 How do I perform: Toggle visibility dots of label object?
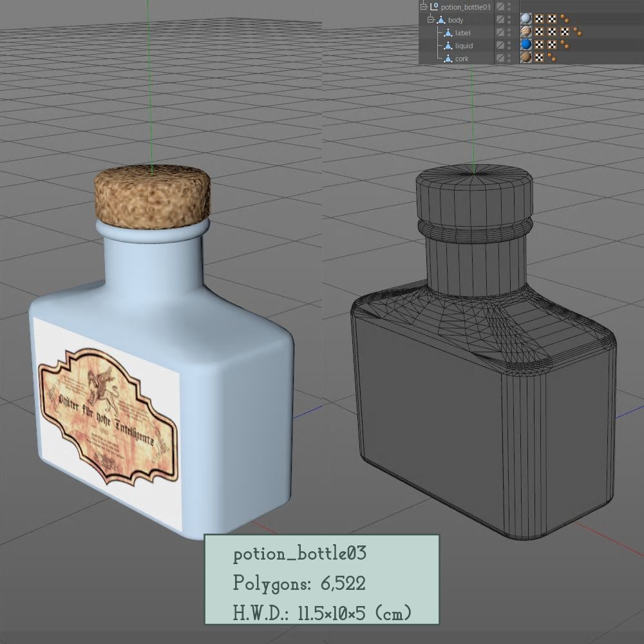pyautogui.click(x=509, y=32)
